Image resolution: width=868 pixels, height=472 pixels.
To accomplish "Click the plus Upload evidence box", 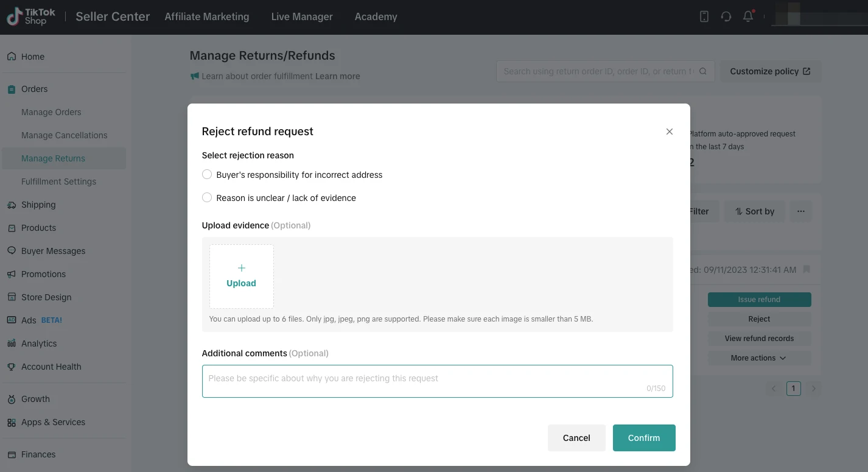I will pyautogui.click(x=242, y=277).
